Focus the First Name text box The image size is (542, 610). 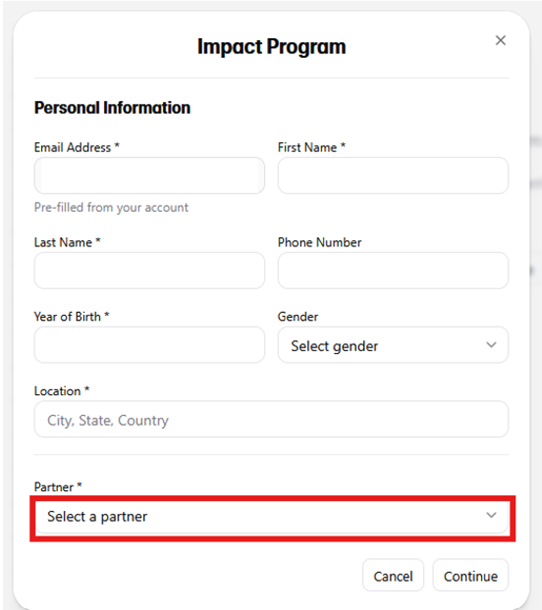[393, 175]
